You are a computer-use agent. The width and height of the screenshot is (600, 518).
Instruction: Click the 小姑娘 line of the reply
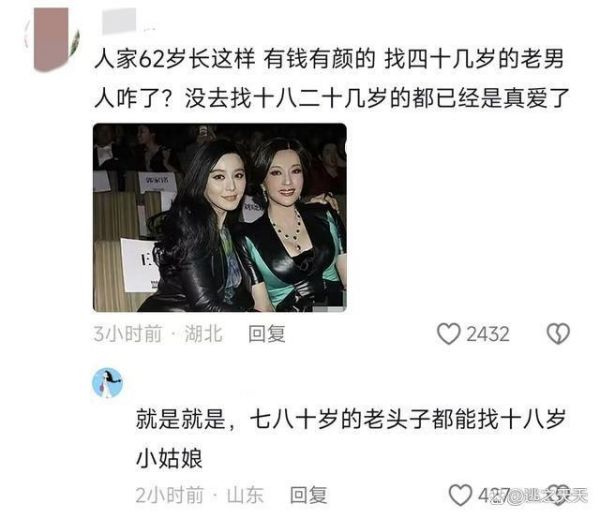point(169,458)
